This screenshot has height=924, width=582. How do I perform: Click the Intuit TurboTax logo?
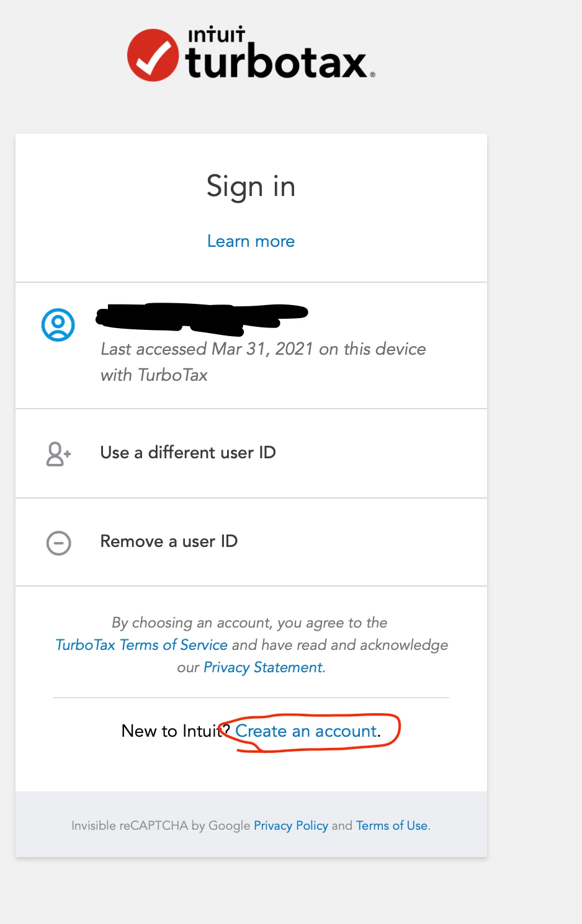coord(251,55)
